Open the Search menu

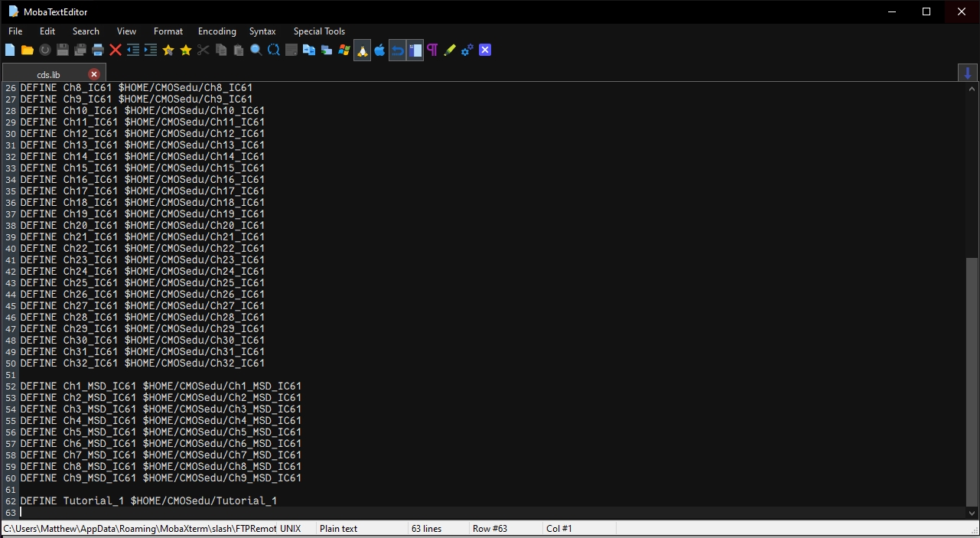click(x=86, y=31)
